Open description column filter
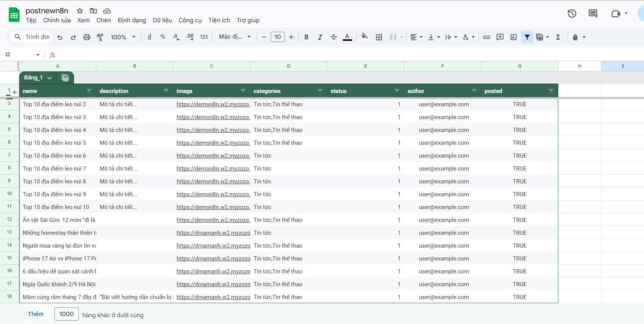The width and height of the screenshot is (644, 324). (166, 91)
